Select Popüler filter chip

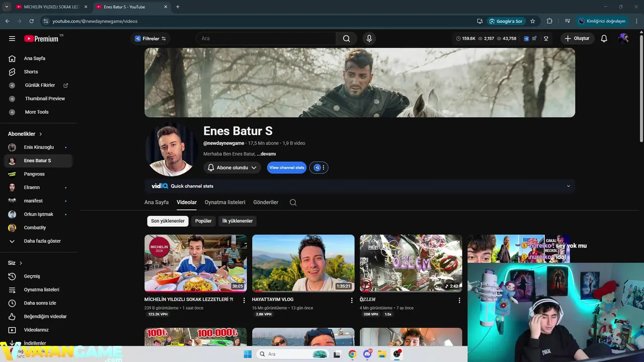[203, 221]
